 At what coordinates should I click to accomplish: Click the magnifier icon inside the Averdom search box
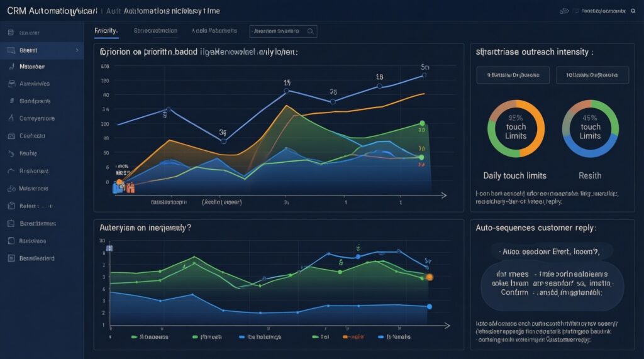tap(310, 31)
